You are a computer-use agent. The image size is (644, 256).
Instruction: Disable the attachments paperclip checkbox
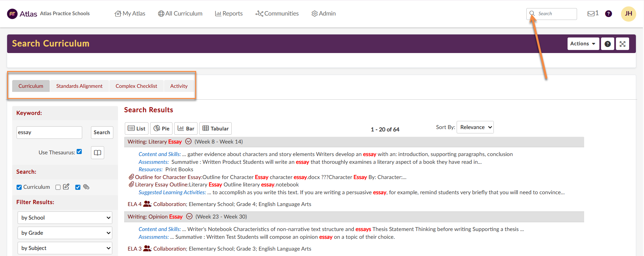[78, 187]
